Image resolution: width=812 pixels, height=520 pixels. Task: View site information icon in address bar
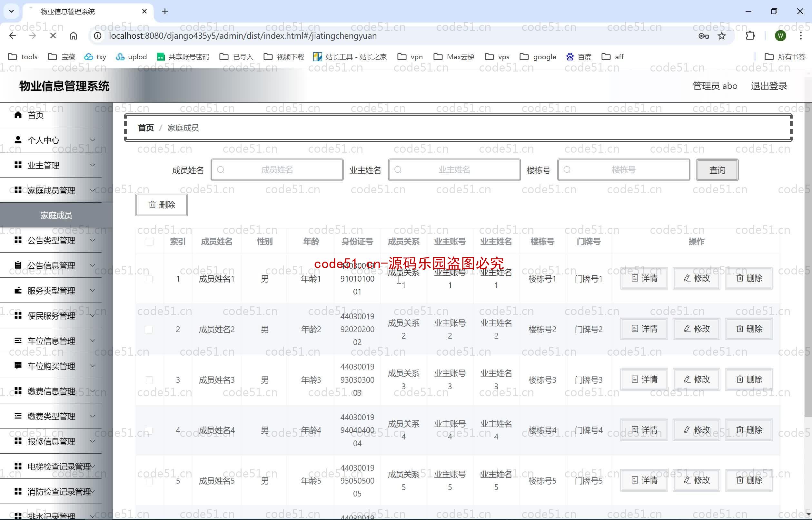pos(97,36)
